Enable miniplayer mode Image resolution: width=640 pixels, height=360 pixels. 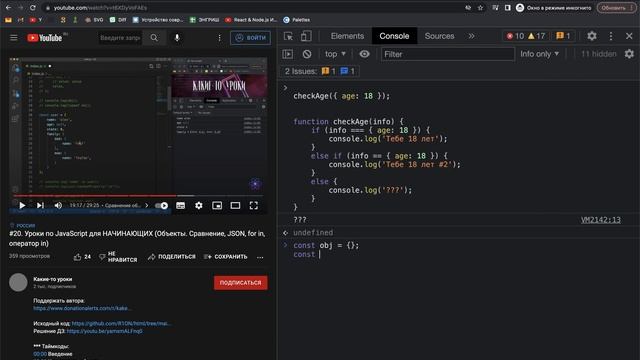pyautogui.click(x=217, y=205)
